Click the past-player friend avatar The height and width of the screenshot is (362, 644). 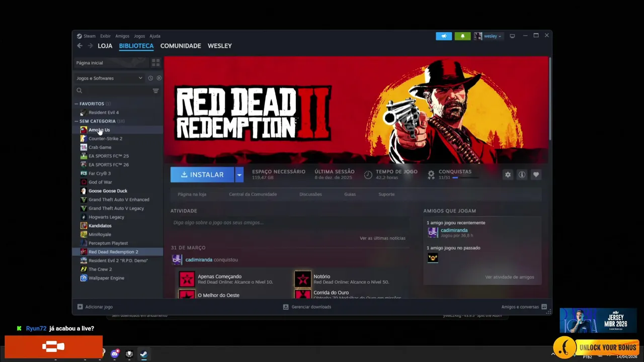433,258
